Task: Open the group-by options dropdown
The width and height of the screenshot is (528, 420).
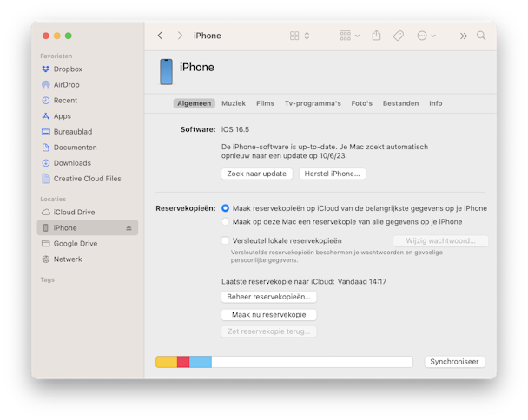Action: (349, 36)
